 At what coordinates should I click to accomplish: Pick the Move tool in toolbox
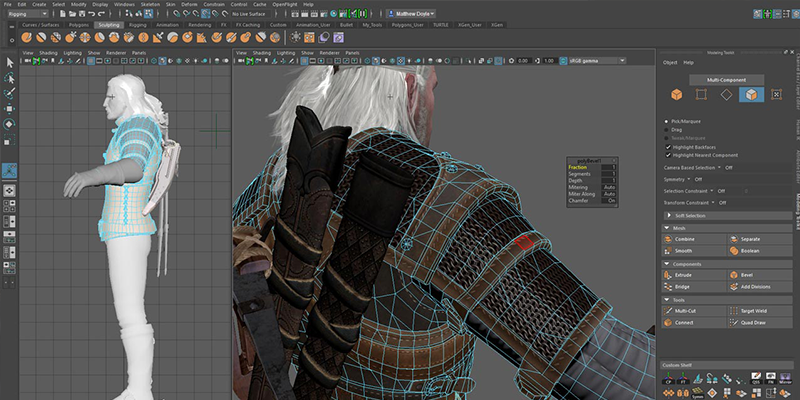tap(10, 109)
